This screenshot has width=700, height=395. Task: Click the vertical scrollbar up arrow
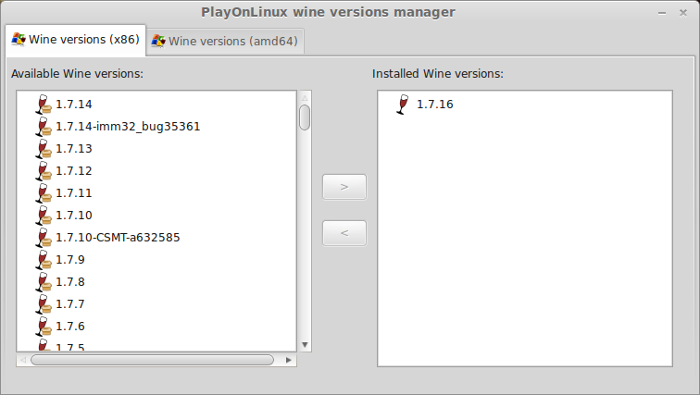[305, 98]
